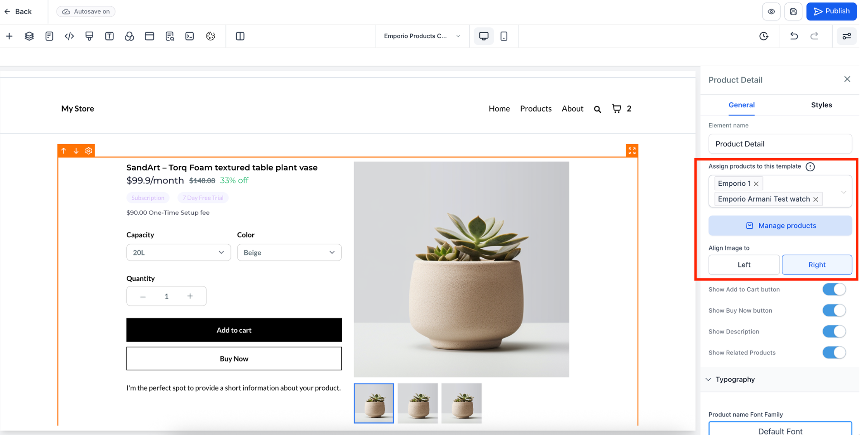Open section settings gear icon

click(89, 151)
